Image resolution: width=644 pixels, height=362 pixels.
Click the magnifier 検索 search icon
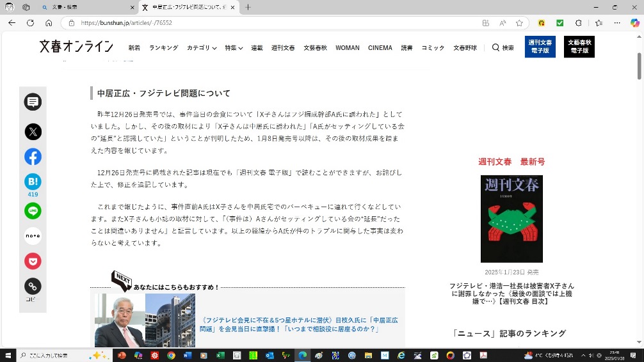(x=503, y=48)
